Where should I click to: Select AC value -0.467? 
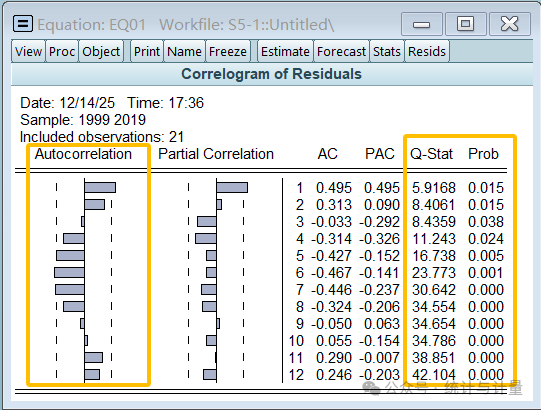pyautogui.click(x=331, y=273)
